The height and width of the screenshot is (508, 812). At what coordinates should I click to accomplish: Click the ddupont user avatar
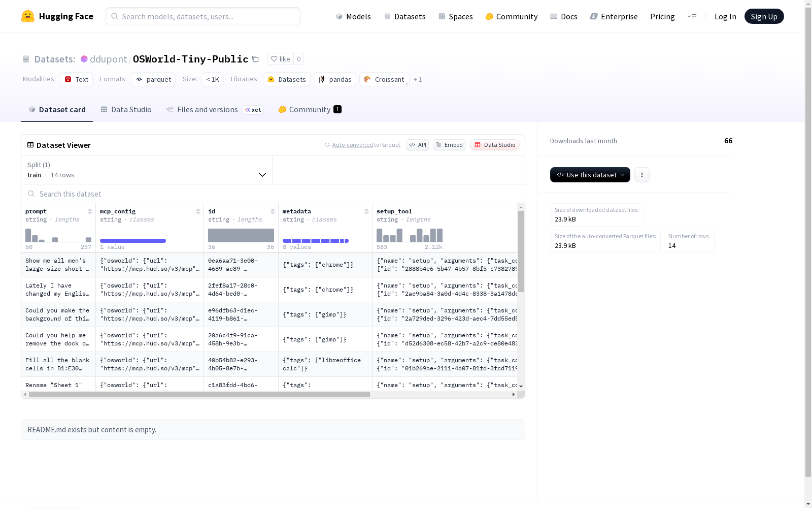tap(84, 59)
